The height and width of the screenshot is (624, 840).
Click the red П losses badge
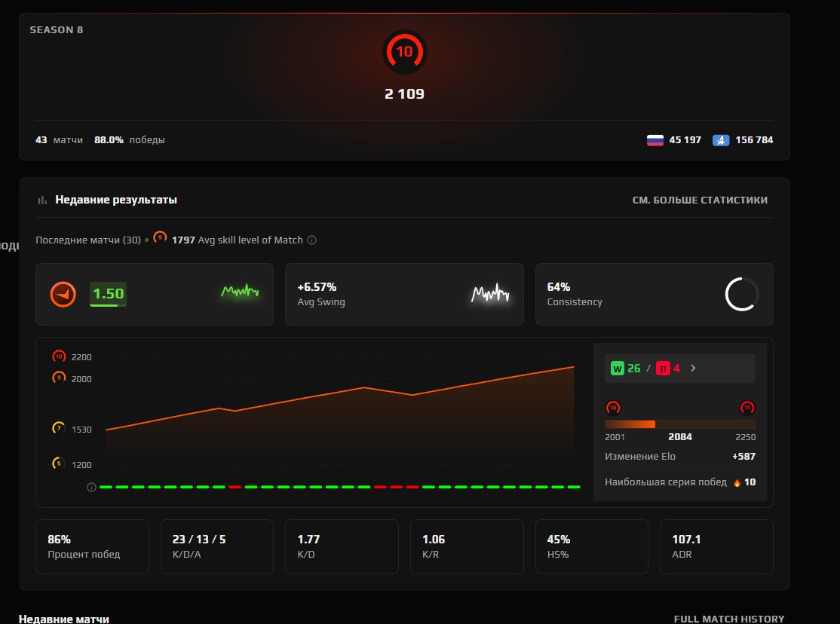point(663,369)
